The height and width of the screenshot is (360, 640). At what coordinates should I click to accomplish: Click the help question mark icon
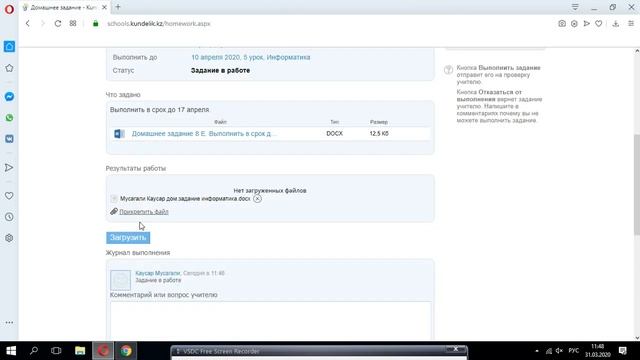448,70
